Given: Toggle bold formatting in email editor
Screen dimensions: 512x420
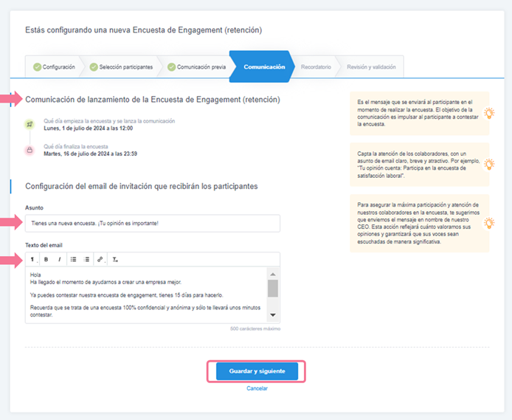Looking at the screenshot, I should pyautogui.click(x=46, y=260).
